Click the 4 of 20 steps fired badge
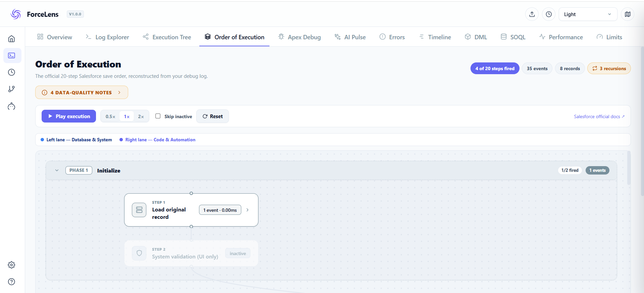The width and height of the screenshot is (644, 293). tap(495, 68)
